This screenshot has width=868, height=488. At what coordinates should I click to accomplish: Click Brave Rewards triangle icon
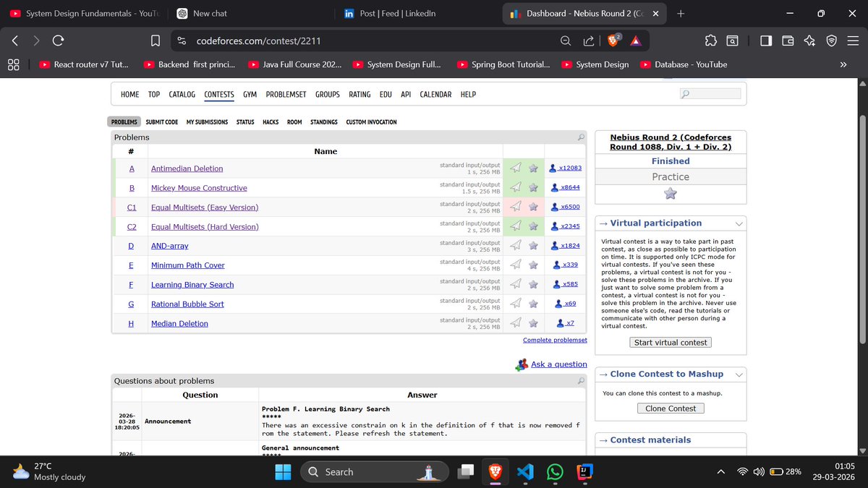(634, 40)
